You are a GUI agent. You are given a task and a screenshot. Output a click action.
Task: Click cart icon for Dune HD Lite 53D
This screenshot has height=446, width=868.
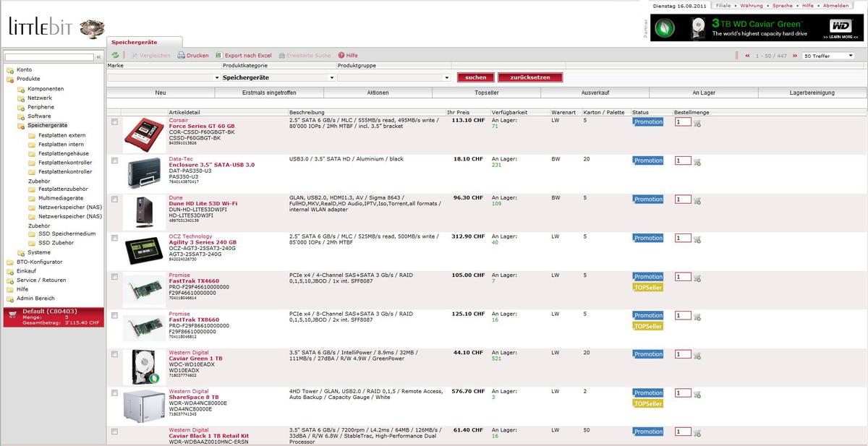(697, 200)
